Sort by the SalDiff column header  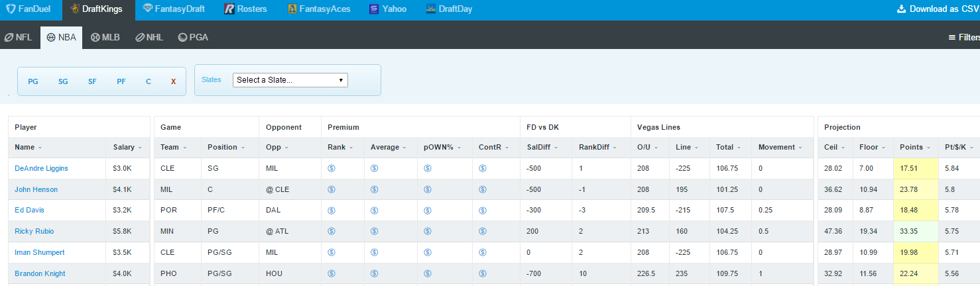point(543,147)
